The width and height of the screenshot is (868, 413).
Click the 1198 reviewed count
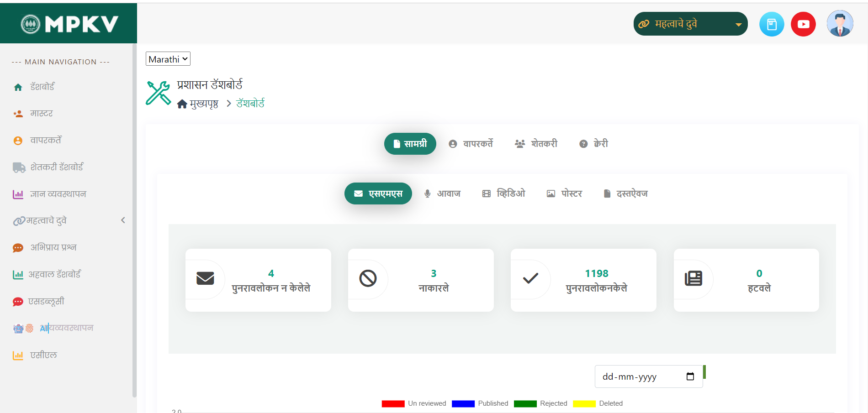pos(597,273)
